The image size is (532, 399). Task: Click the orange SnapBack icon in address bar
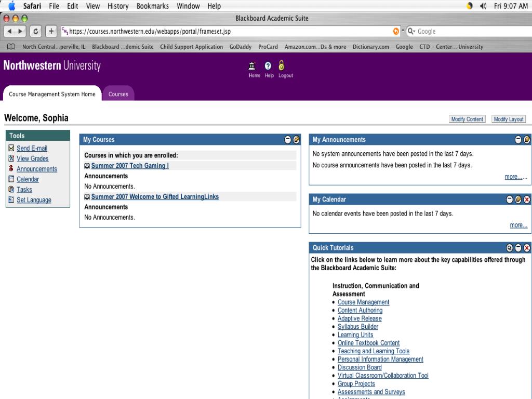coord(396,31)
